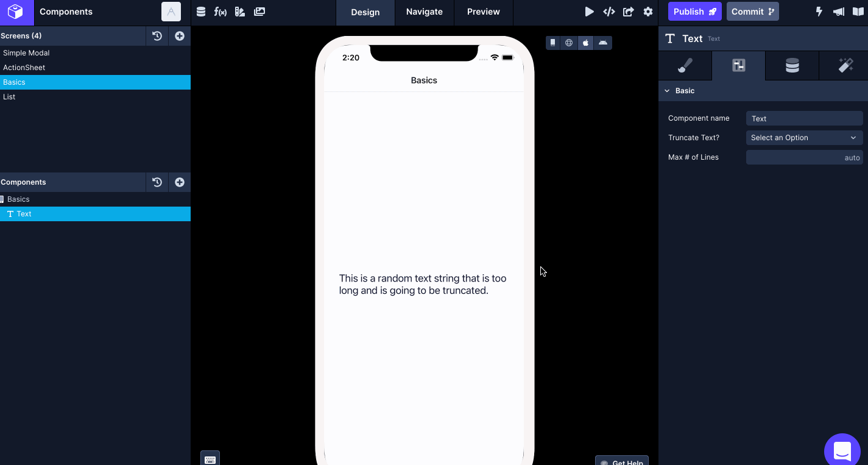This screenshot has height=465, width=868.
Task: Open the book documentation icon
Action: (x=858, y=12)
